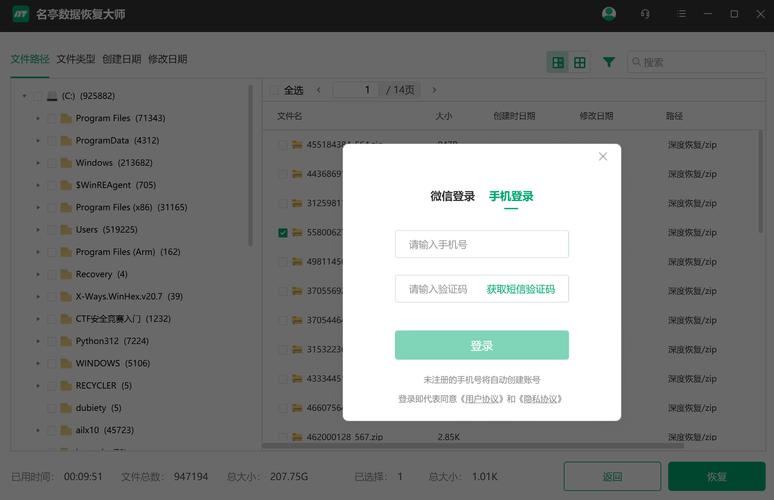The height and width of the screenshot is (500, 774).
Task: Select 手机登录 login tab
Action: (511, 196)
